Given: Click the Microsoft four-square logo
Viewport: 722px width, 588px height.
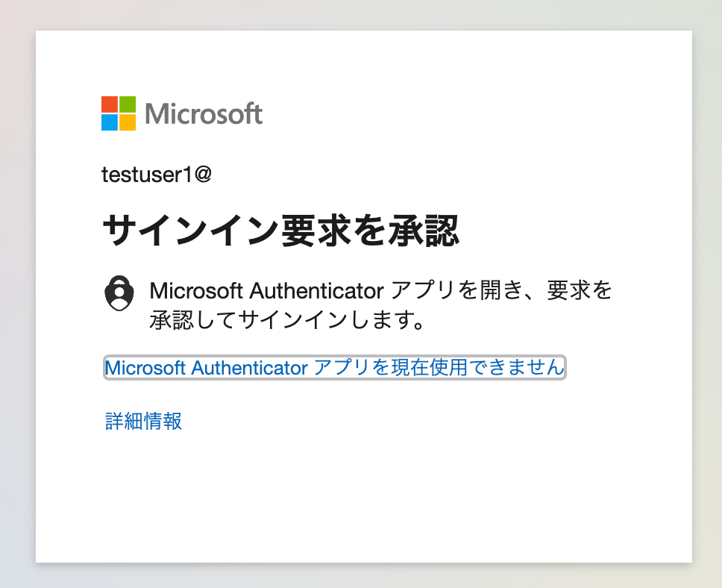Looking at the screenshot, I should tap(119, 113).
